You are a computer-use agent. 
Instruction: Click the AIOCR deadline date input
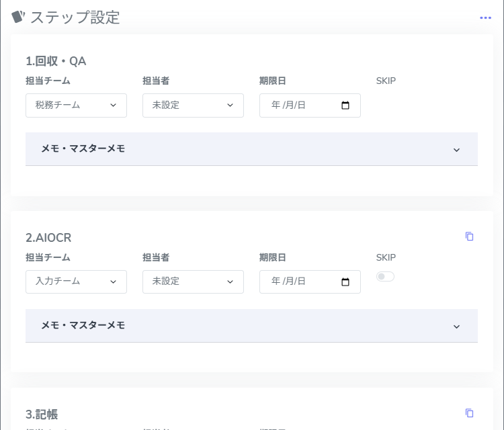click(x=302, y=282)
